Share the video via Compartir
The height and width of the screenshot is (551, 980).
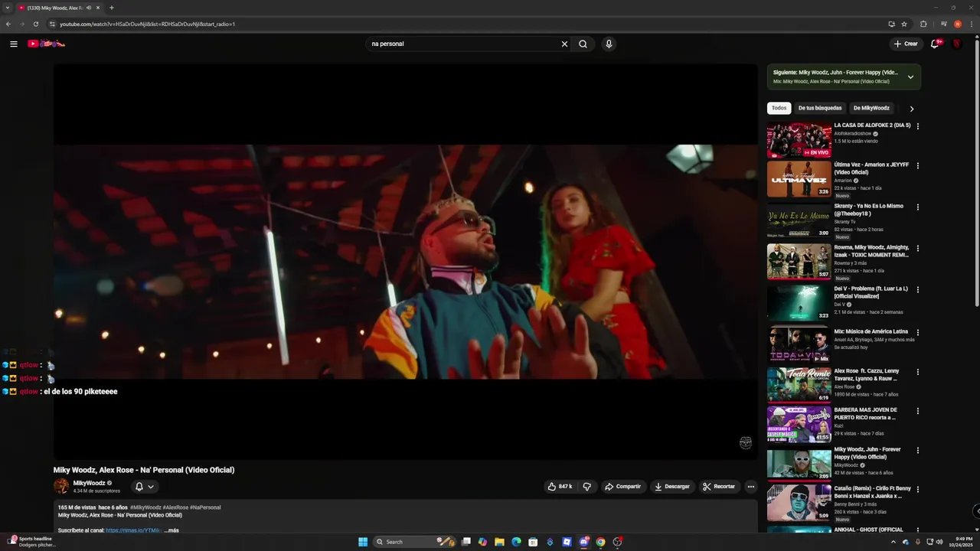click(622, 487)
